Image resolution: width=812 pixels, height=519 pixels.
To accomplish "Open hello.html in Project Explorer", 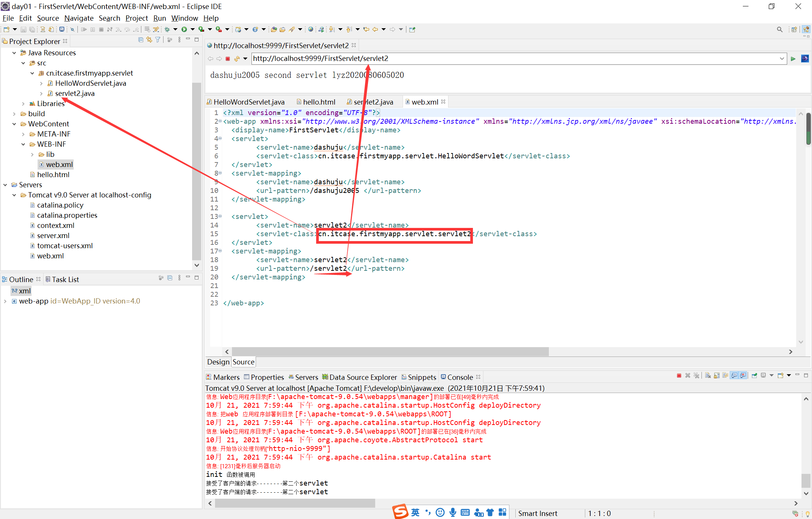I will click(53, 175).
